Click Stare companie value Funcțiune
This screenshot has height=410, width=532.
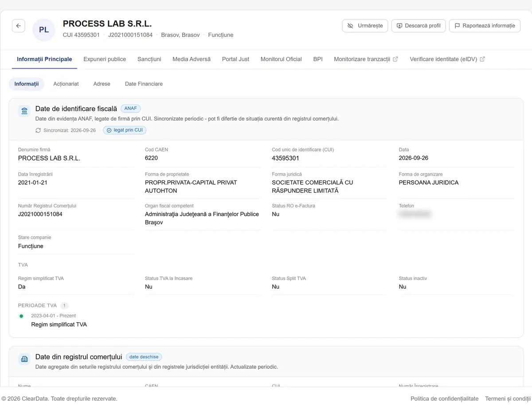(31, 246)
